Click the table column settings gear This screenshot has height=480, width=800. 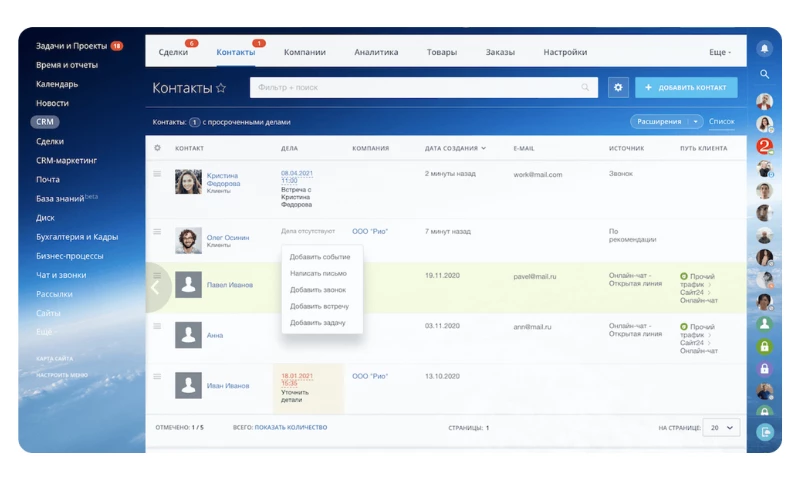157,148
